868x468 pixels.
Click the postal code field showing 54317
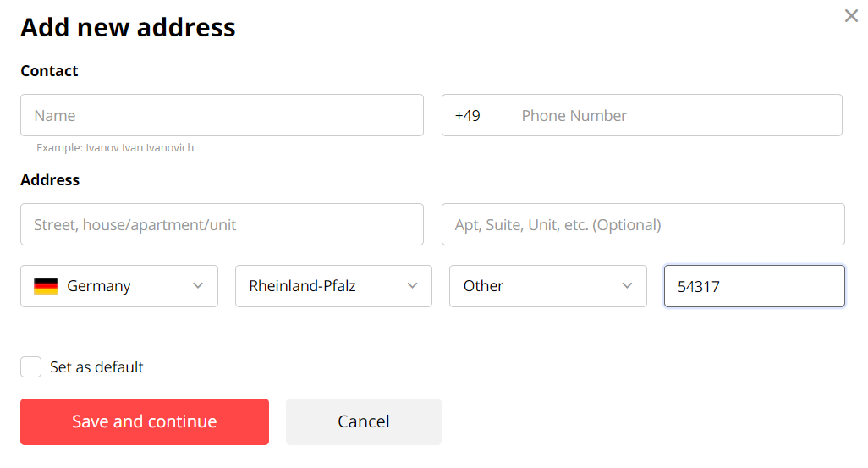pos(755,286)
